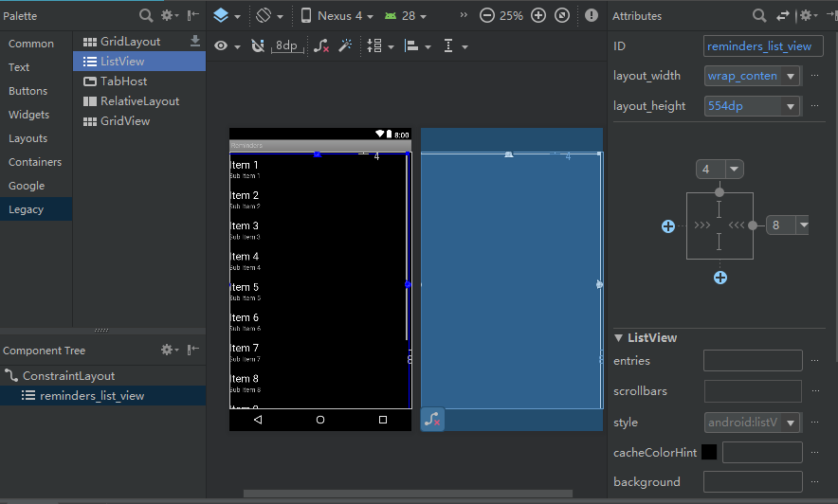Viewport: 838px width, 504px height.
Task: Open guidelines options dropdown
Action: coord(455,46)
